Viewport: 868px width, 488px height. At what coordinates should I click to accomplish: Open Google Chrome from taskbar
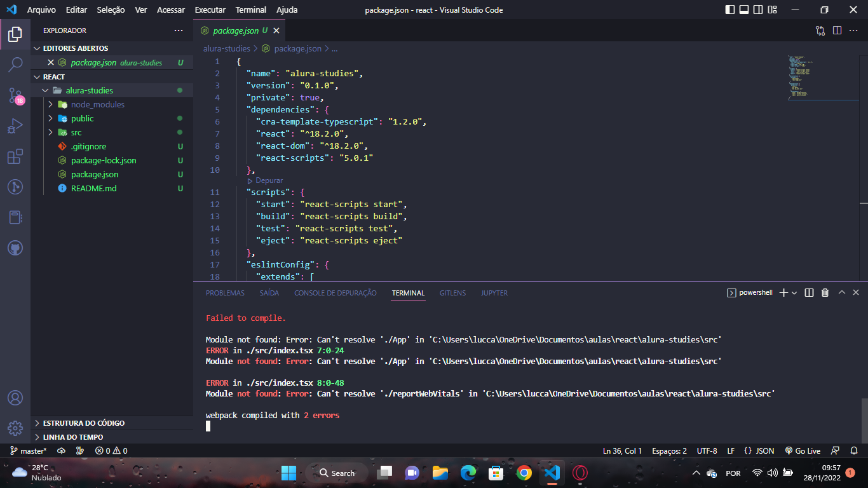(524, 473)
